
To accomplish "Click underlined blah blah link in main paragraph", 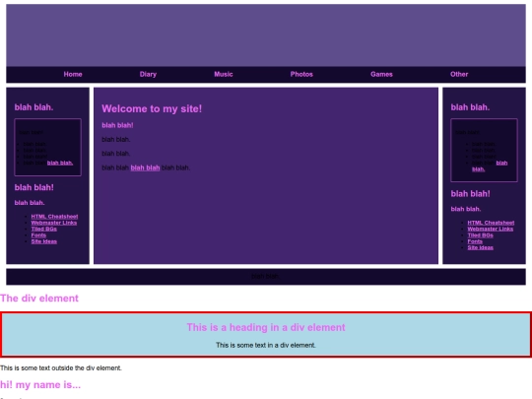I will 145,167.
